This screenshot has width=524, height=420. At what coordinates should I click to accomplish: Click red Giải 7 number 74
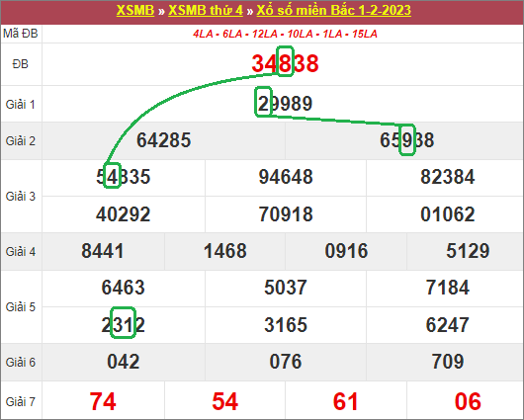coord(103,401)
